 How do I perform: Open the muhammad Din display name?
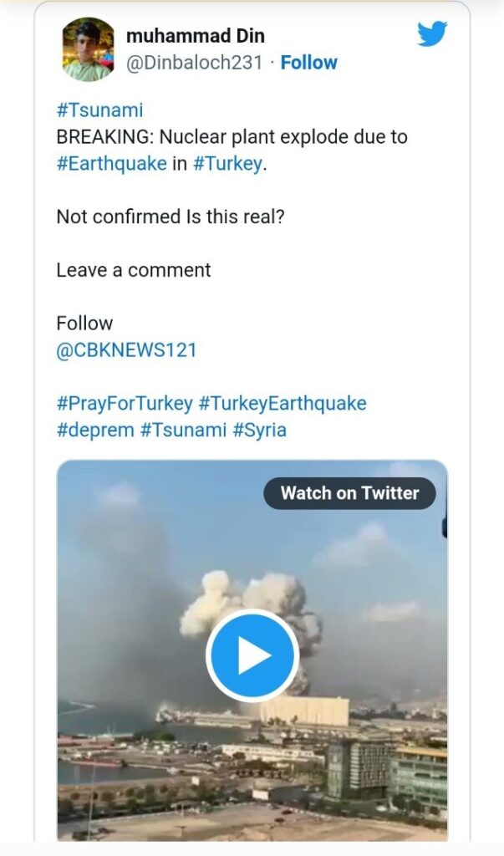(x=195, y=36)
